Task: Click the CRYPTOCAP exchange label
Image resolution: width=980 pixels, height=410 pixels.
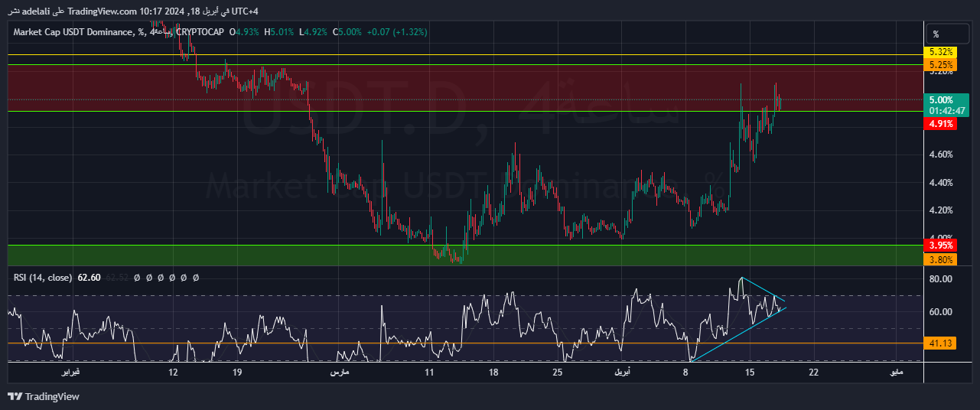Action: (200, 32)
